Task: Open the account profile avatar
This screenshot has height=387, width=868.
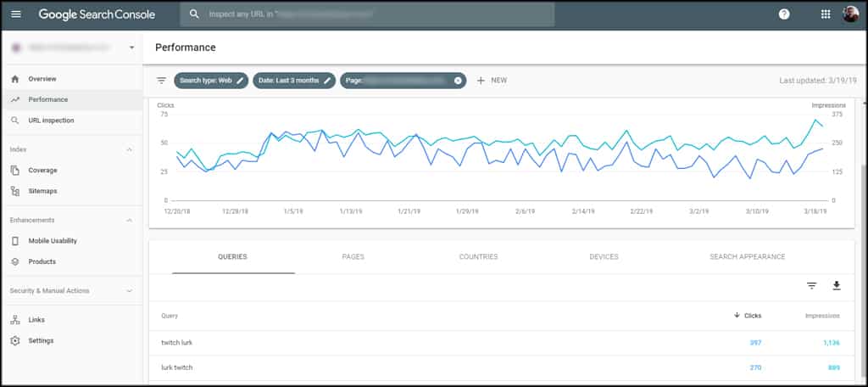Action: coord(851,14)
